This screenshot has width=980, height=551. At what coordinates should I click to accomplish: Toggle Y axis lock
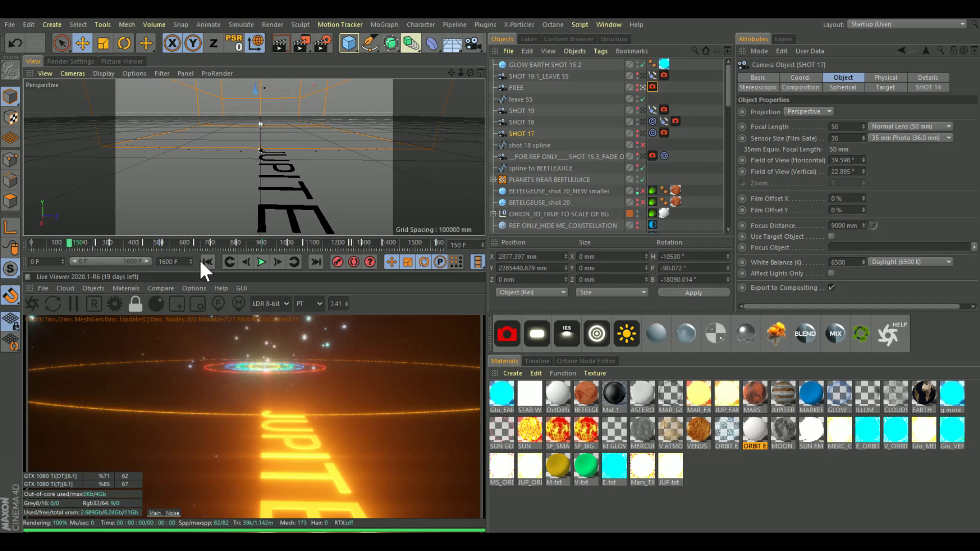coord(193,43)
